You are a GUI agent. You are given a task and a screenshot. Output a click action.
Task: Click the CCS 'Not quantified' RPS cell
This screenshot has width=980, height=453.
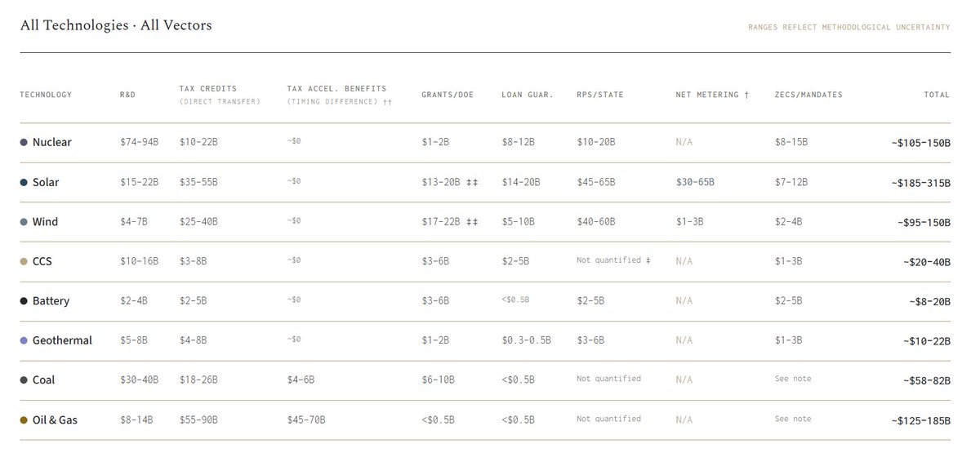(x=613, y=260)
